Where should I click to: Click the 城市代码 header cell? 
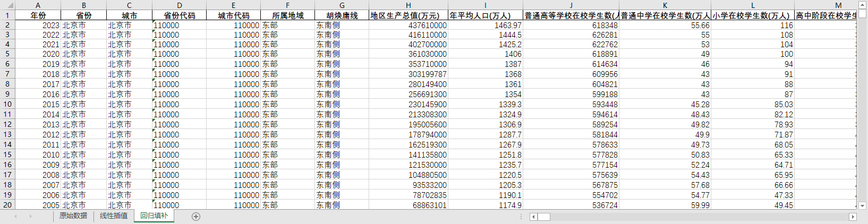[x=233, y=15]
